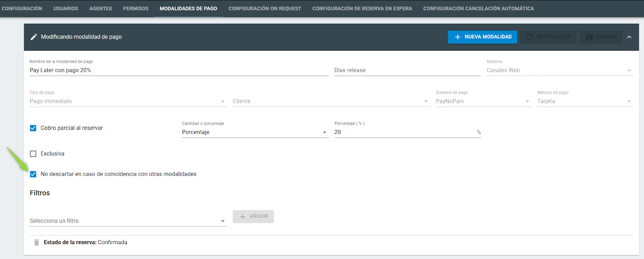
Task: Open the Método de pago Tarjeta dropdown
Action: tap(585, 101)
